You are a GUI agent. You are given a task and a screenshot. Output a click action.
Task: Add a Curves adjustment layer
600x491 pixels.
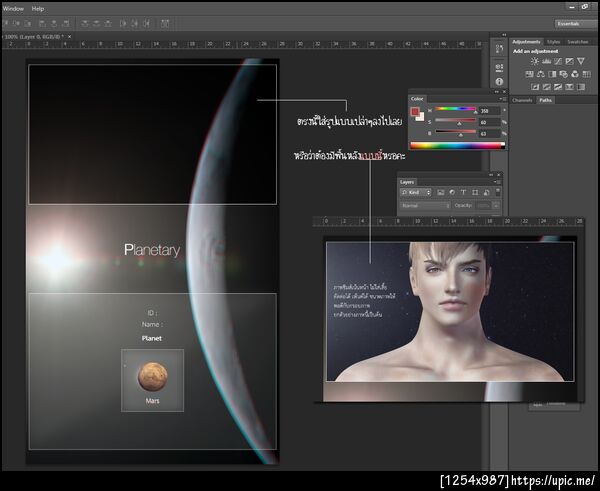click(558, 61)
